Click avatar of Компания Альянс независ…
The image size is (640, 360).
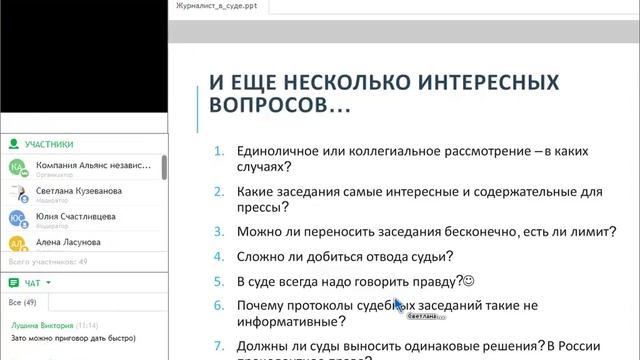coord(17,167)
